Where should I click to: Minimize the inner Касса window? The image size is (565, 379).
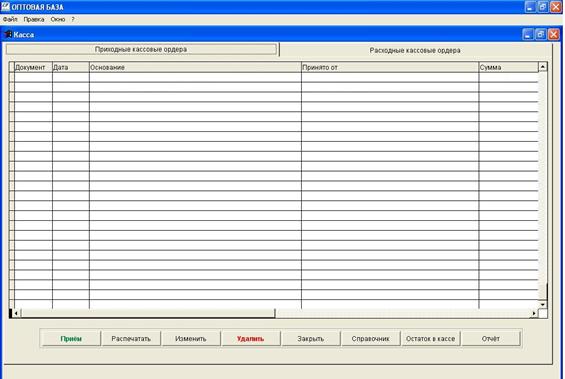528,35
